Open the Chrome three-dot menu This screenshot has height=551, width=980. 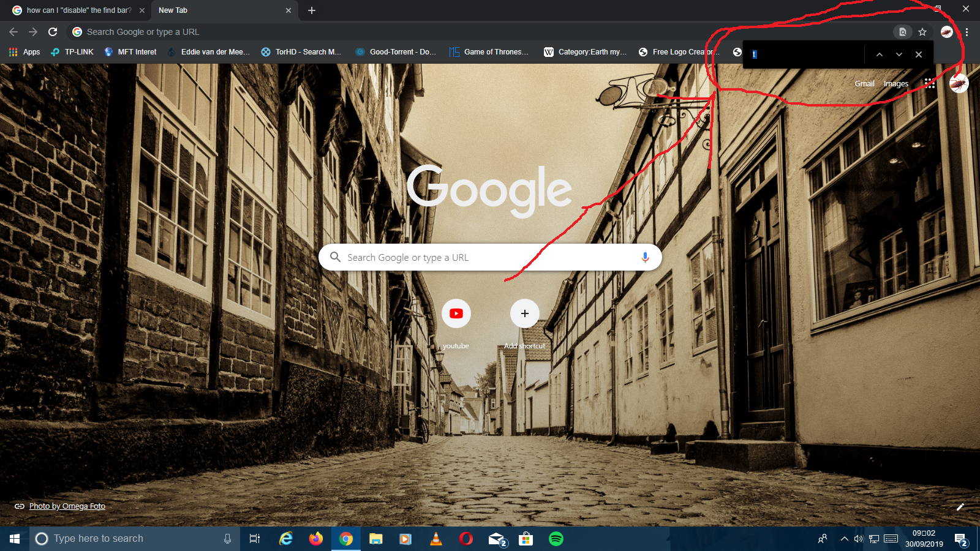(x=967, y=32)
